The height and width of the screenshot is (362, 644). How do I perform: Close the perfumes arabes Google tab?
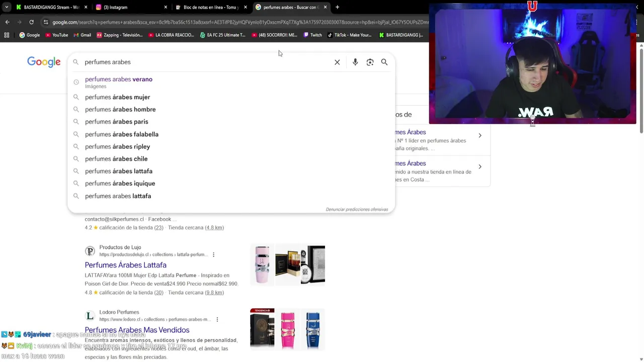tap(325, 7)
